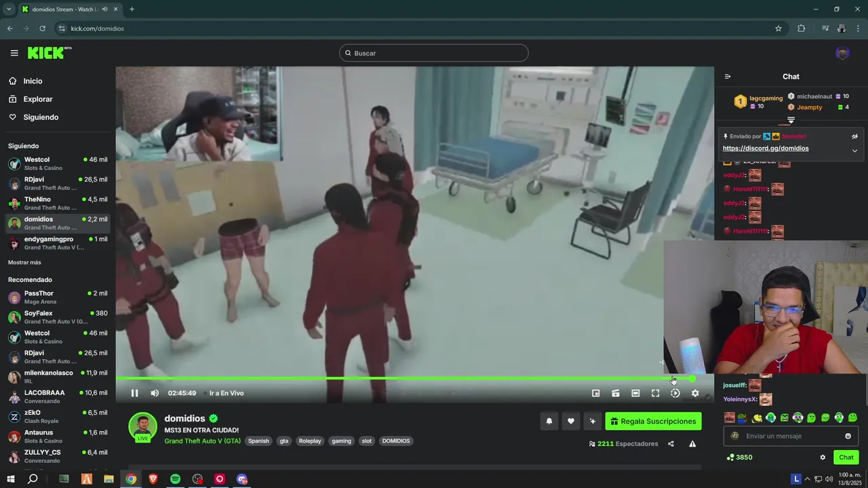The image size is (868, 488).
Task: Hide the pinned chat message
Action: click(854, 136)
